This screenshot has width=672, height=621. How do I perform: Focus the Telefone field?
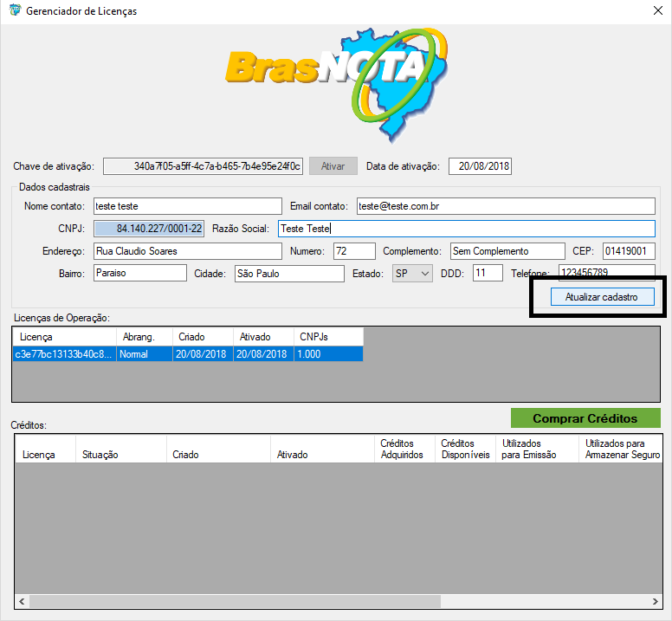(606, 272)
